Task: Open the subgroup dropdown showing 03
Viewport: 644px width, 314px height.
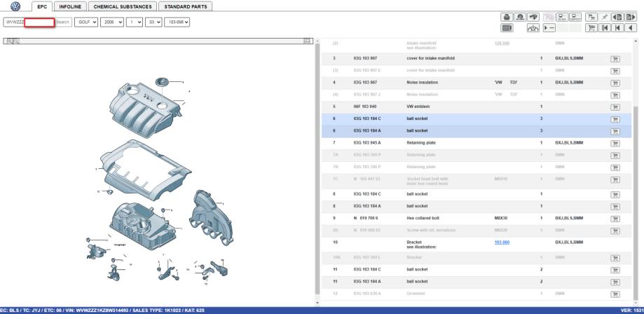Action: coord(153,22)
